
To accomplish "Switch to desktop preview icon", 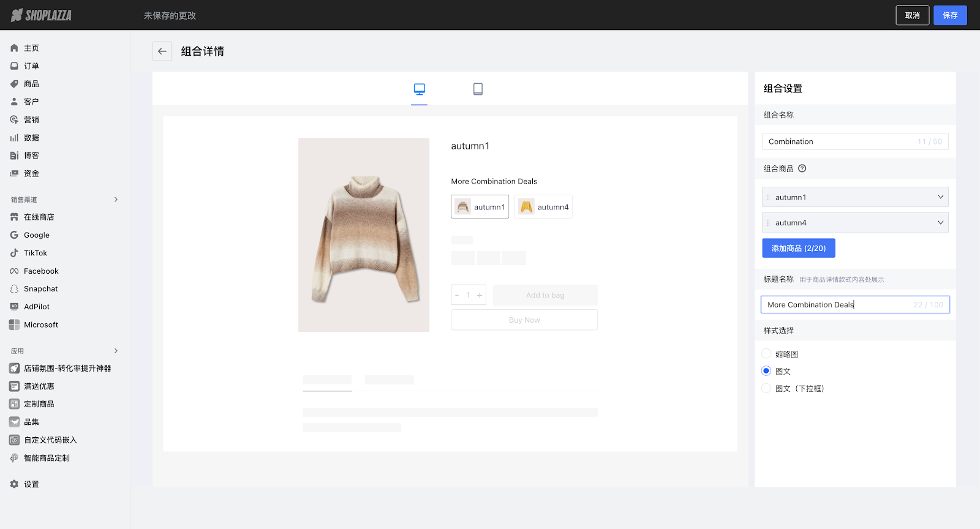I will (x=420, y=89).
